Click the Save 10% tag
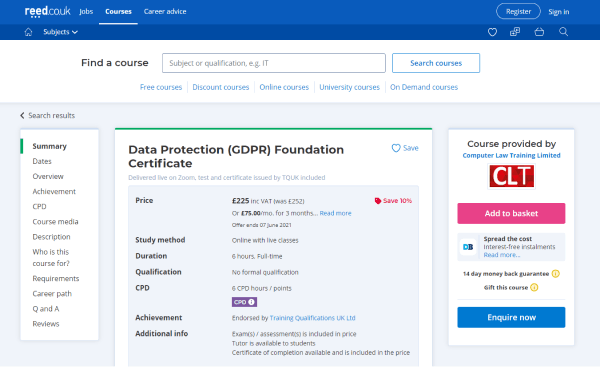Viewport: 600px width, 367px height. point(393,201)
